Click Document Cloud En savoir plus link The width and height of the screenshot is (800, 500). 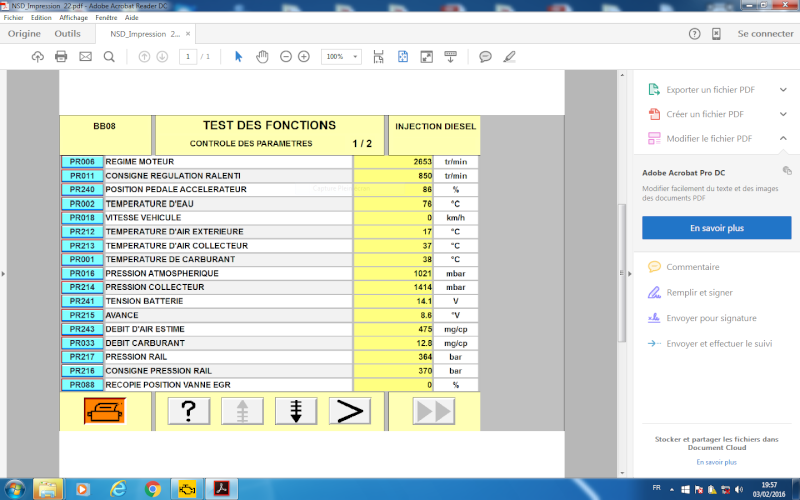tap(716, 462)
